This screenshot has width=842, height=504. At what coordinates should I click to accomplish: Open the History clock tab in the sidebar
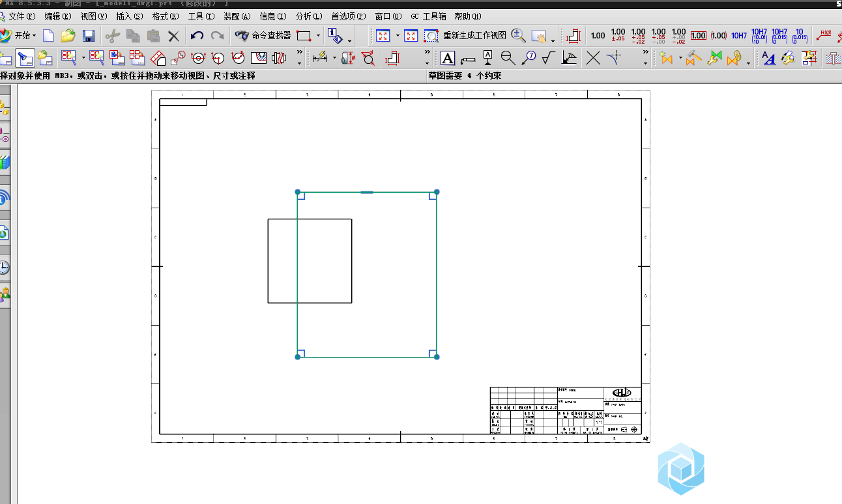(x=5, y=267)
